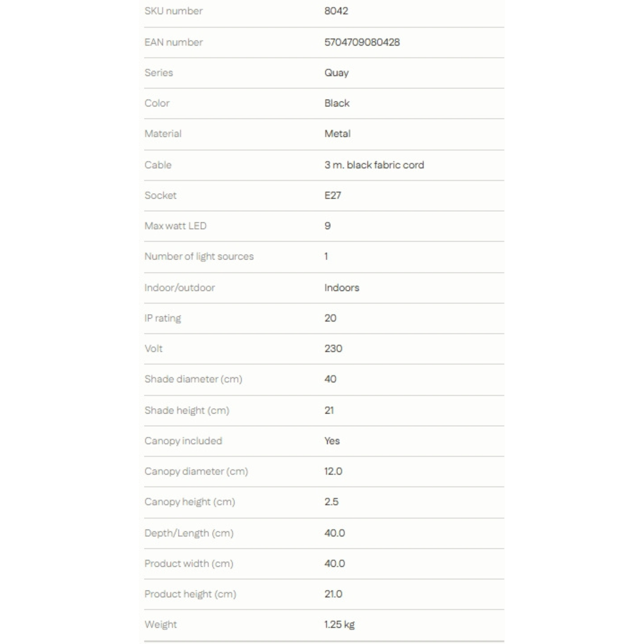Select the Indoor/outdoor value Indoors
644x644 pixels.
(342, 288)
